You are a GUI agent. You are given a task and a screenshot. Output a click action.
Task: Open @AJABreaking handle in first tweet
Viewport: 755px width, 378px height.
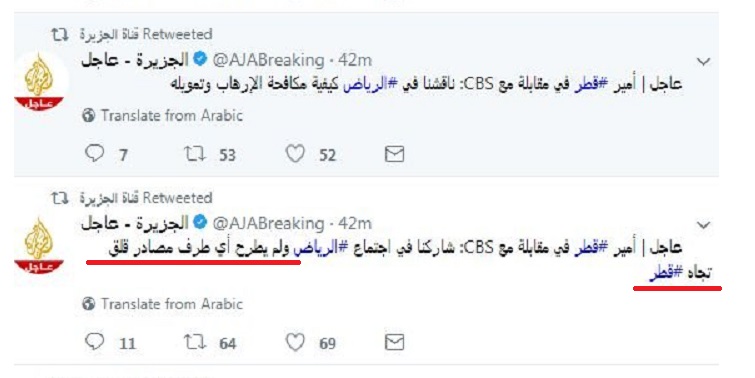[x=268, y=60]
